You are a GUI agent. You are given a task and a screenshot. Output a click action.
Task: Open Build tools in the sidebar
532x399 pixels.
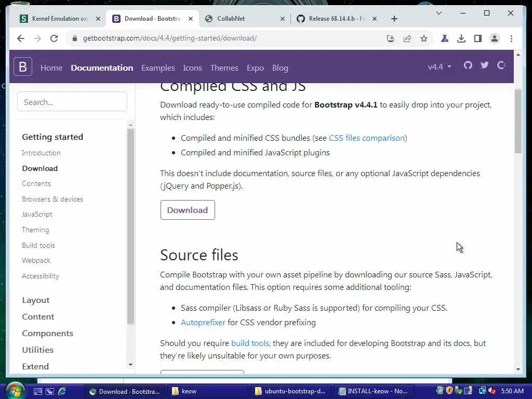click(38, 245)
